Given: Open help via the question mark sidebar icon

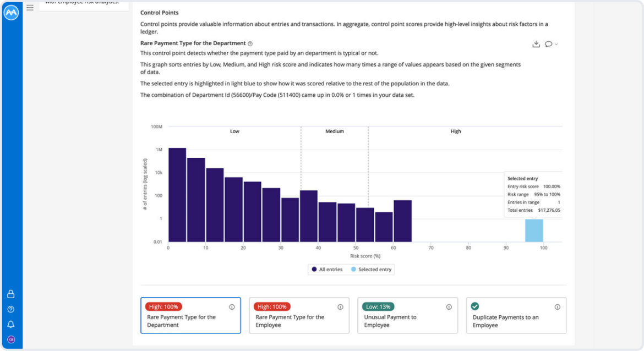Looking at the screenshot, I should [x=10, y=309].
